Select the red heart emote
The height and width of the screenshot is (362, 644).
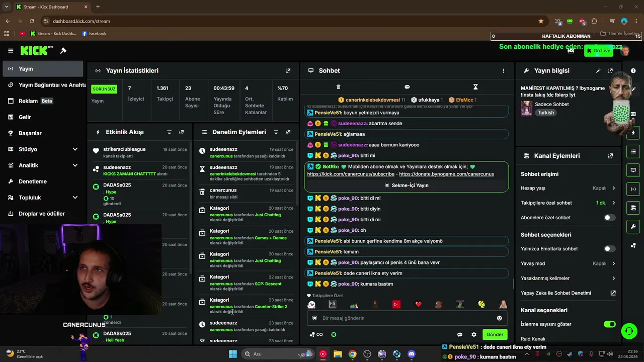(x=418, y=304)
